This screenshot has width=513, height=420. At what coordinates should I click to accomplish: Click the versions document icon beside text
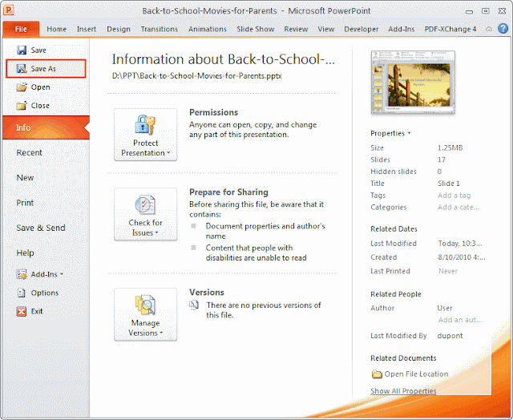click(x=194, y=305)
